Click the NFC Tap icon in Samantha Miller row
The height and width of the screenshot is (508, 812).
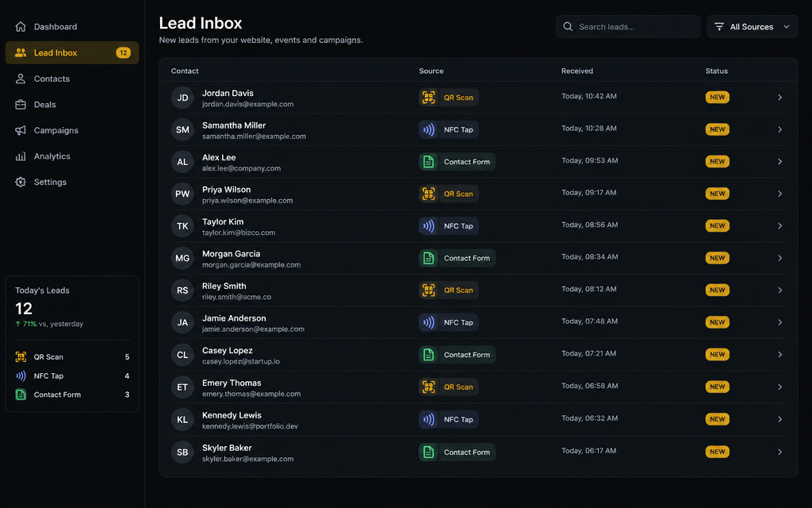428,129
